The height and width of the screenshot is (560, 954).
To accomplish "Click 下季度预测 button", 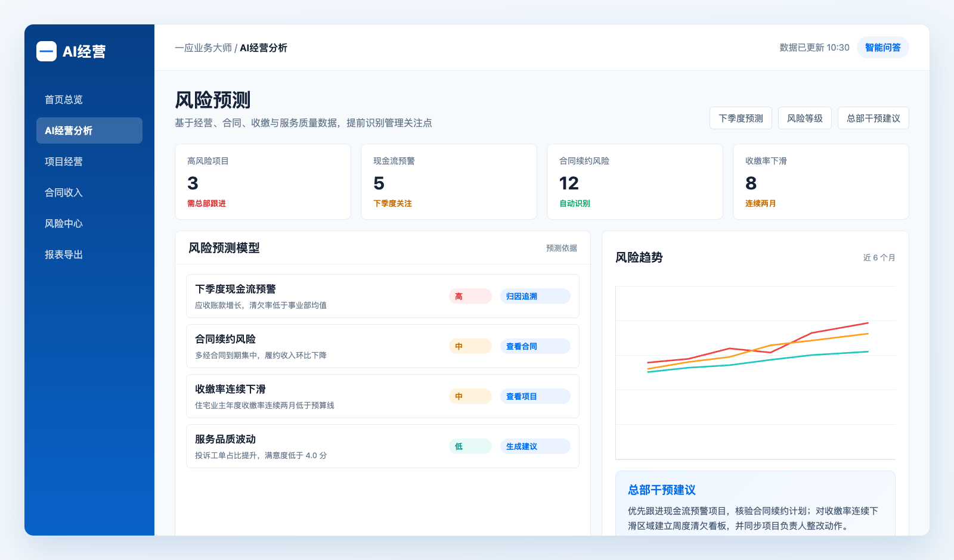I will click(741, 118).
